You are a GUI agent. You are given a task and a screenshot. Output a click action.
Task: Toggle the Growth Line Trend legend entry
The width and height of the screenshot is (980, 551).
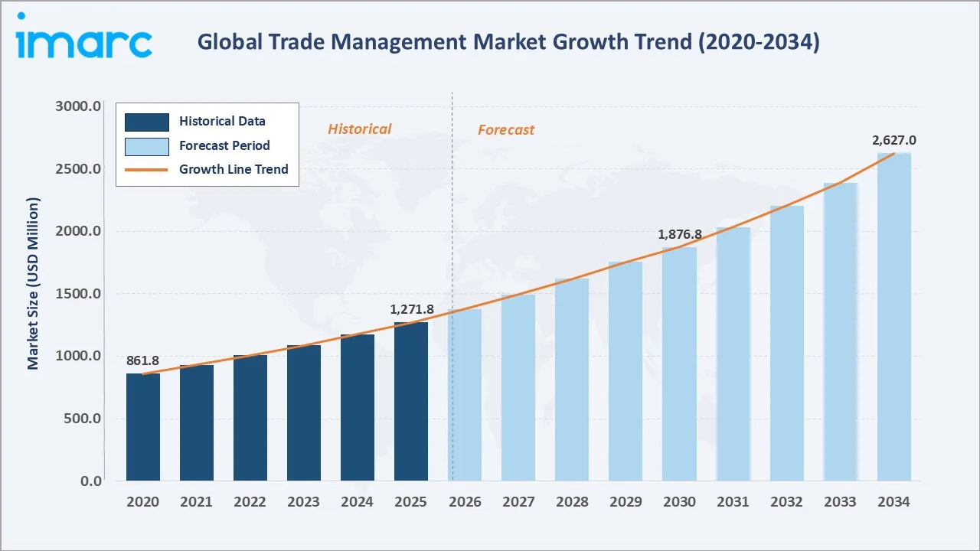232,169
